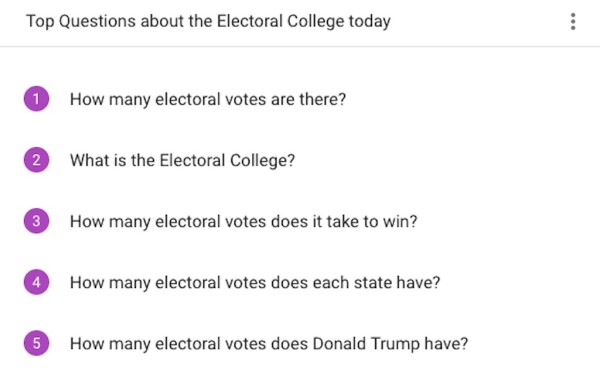Open the three-dot more options menu
The image size is (600, 387).
coord(573,21)
